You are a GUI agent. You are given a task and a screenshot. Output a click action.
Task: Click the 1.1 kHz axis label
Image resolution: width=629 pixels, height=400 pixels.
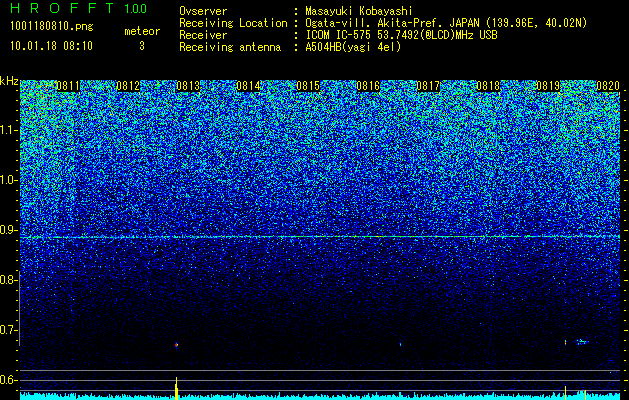[8, 130]
